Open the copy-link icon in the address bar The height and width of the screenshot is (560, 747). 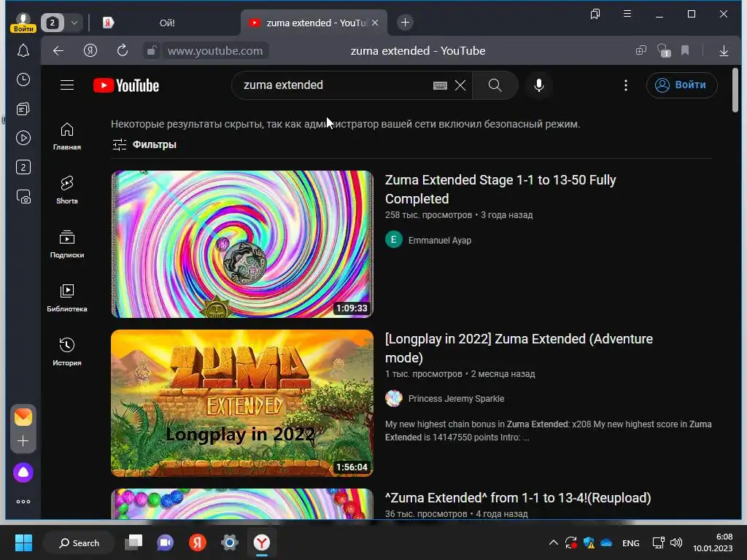pyautogui.click(x=641, y=50)
